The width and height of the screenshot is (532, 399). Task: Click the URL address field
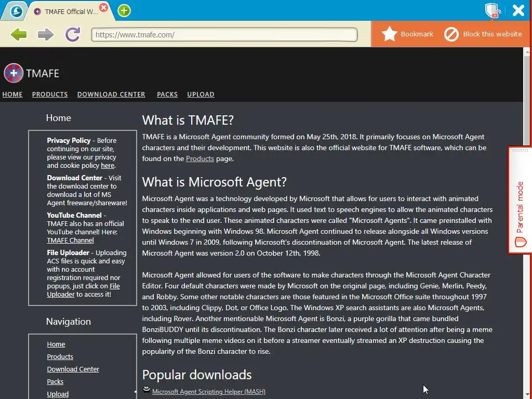[x=224, y=35]
